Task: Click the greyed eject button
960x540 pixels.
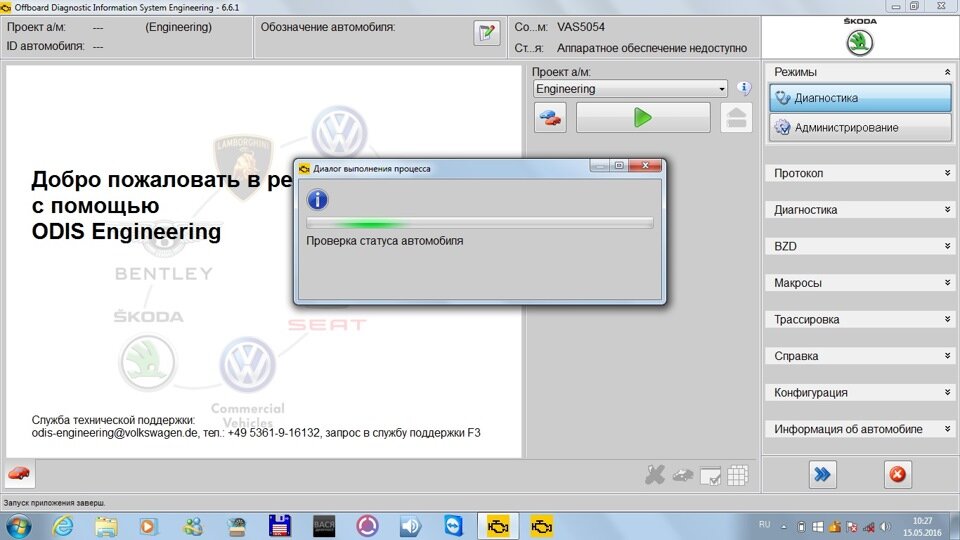Action: click(736, 118)
